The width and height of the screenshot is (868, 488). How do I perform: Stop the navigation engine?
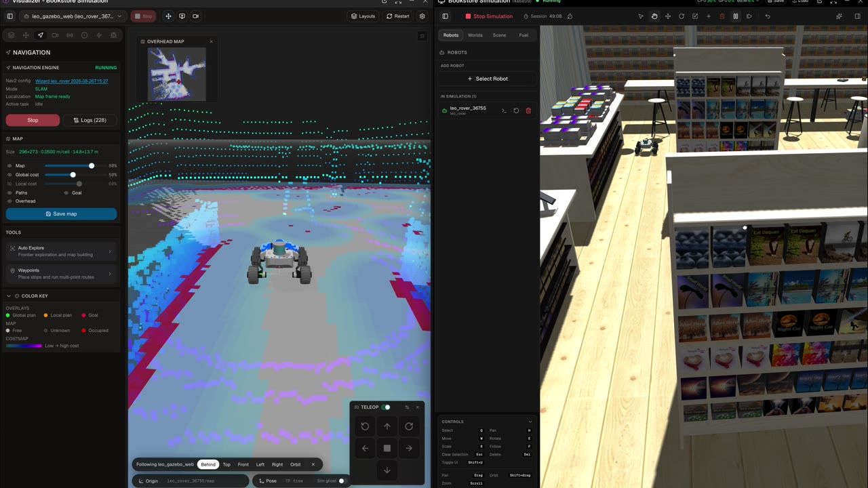pyautogui.click(x=33, y=120)
